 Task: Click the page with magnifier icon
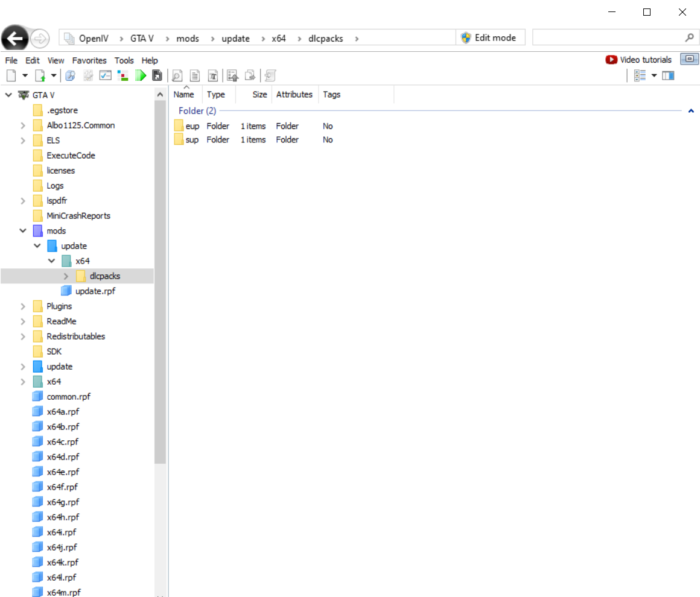point(177,75)
